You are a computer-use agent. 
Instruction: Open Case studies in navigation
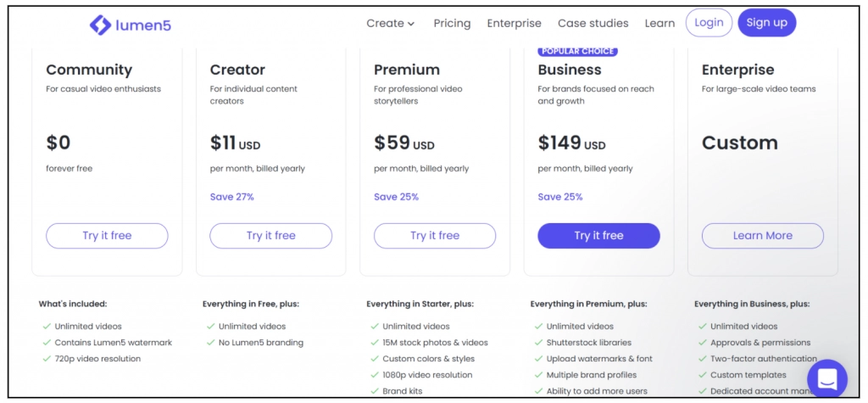[x=593, y=23]
